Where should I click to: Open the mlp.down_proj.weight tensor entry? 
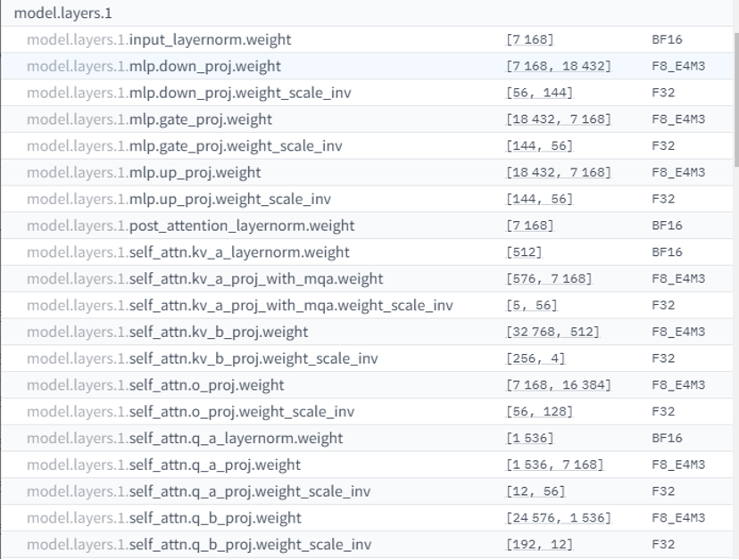coord(367,66)
